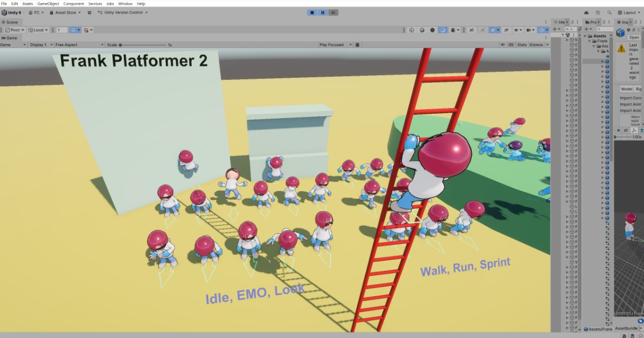Click the cloud services icon top right
The width and height of the screenshot is (644, 338).
(x=586, y=12)
